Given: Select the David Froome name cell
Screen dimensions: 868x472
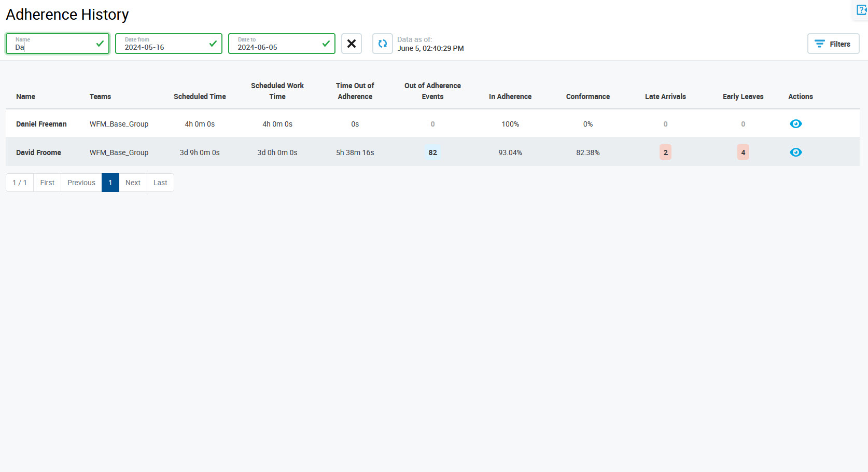Looking at the screenshot, I should click(x=38, y=152).
